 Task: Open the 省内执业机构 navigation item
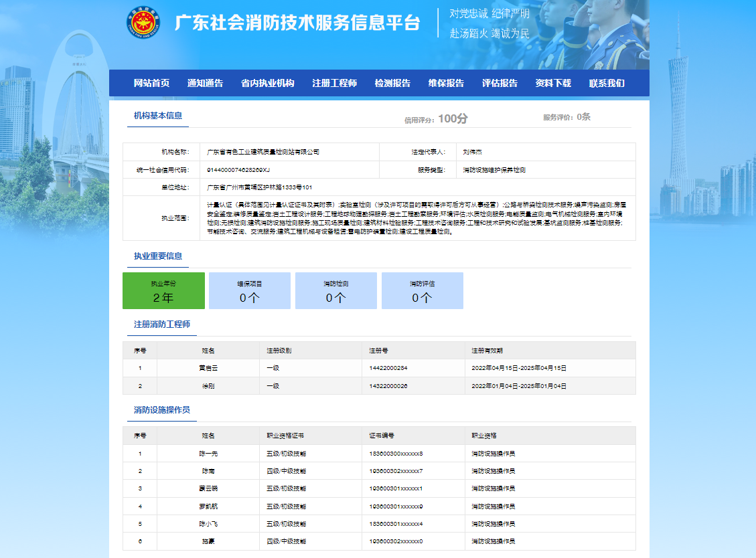[x=267, y=83]
